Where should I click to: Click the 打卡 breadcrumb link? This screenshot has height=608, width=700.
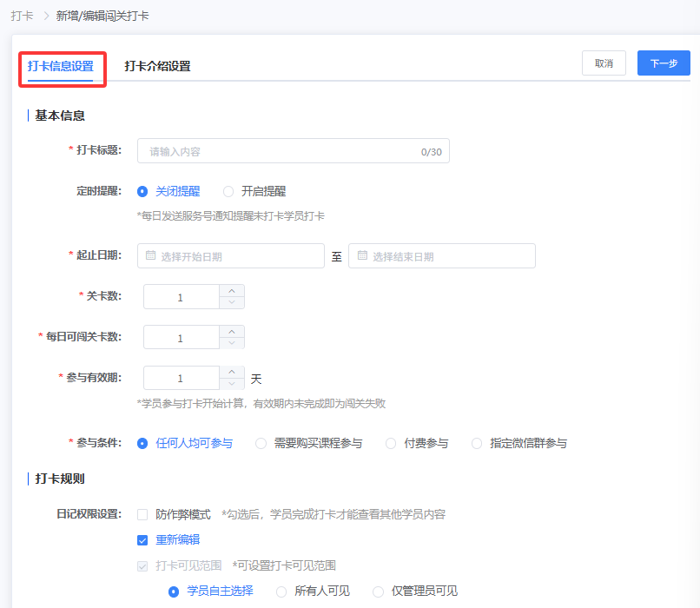coord(22,16)
